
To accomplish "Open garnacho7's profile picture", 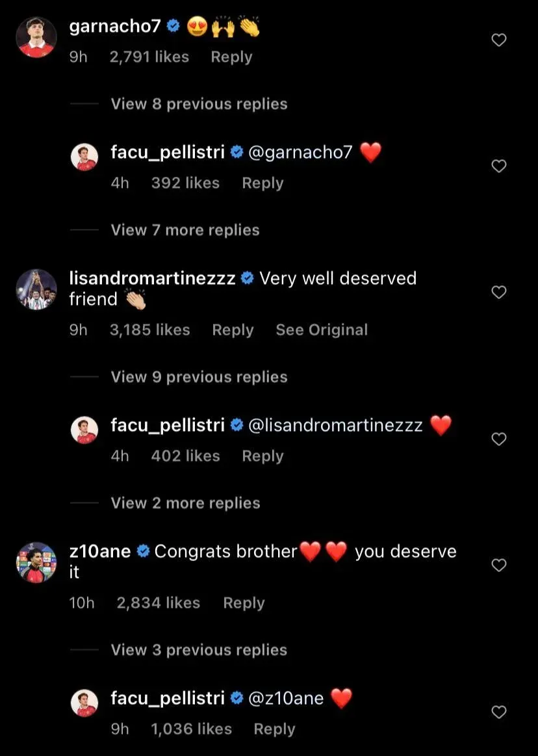I will point(36,38).
